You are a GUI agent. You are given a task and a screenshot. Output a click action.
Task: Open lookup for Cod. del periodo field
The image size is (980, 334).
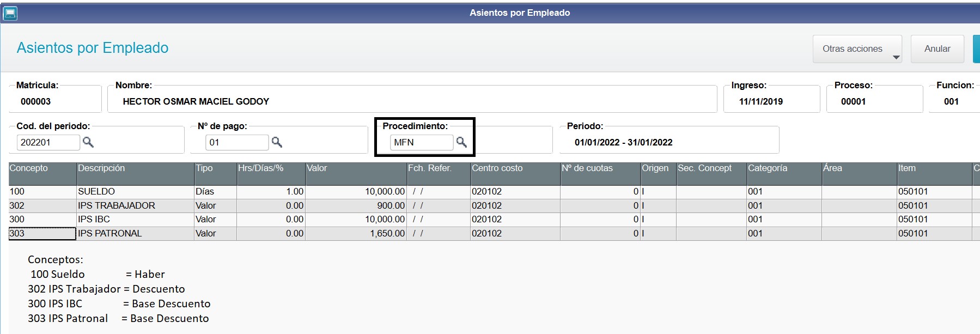[x=88, y=142]
